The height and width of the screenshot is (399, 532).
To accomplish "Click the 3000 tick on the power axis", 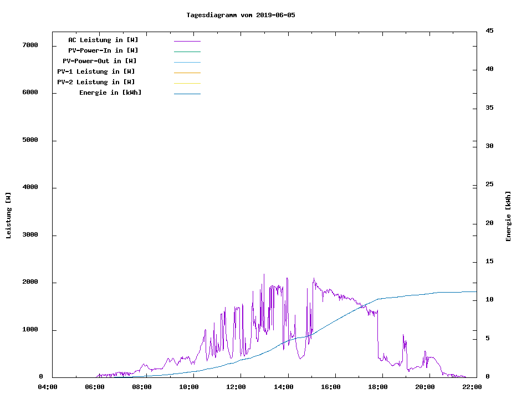I will pyautogui.click(x=30, y=235).
